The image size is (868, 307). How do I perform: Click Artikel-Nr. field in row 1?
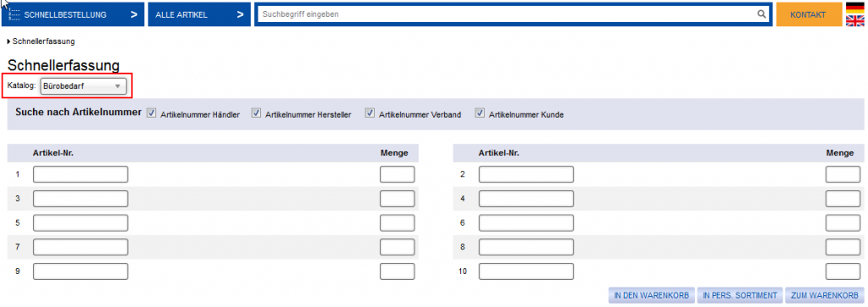coord(81,175)
